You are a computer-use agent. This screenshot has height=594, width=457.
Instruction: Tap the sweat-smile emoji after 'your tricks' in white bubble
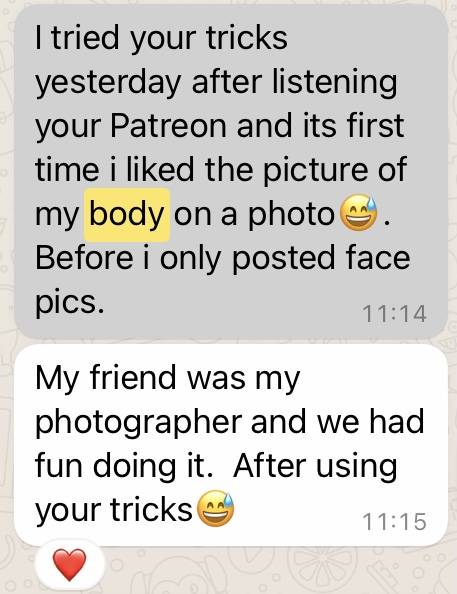(x=216, y=508)
